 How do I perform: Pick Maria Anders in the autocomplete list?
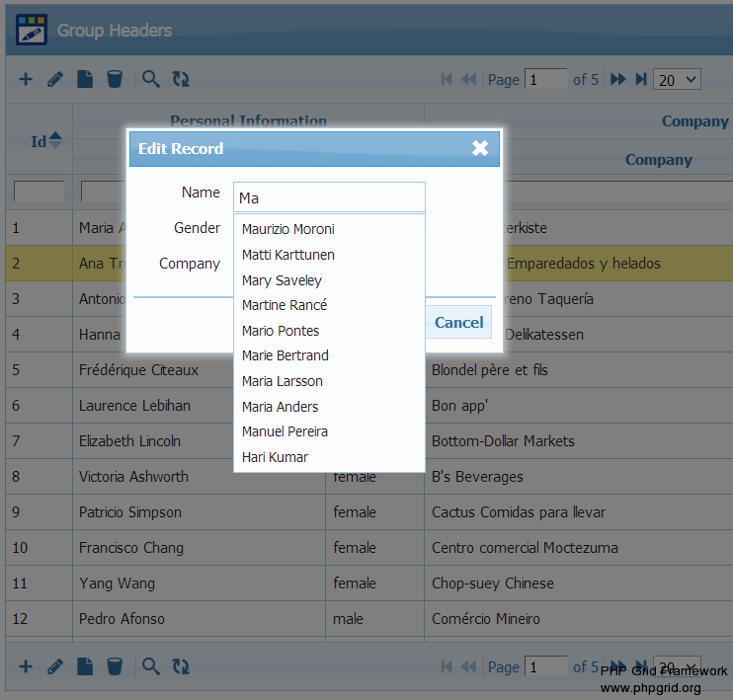280,407
